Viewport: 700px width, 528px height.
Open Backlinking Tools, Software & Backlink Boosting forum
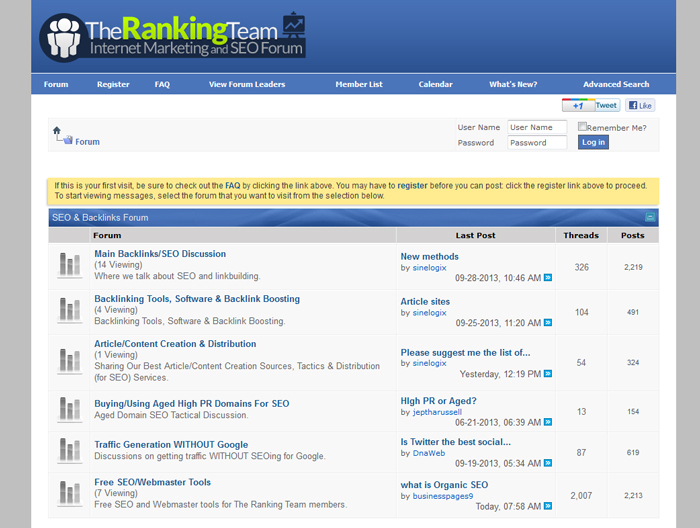(x=197, y=299)
